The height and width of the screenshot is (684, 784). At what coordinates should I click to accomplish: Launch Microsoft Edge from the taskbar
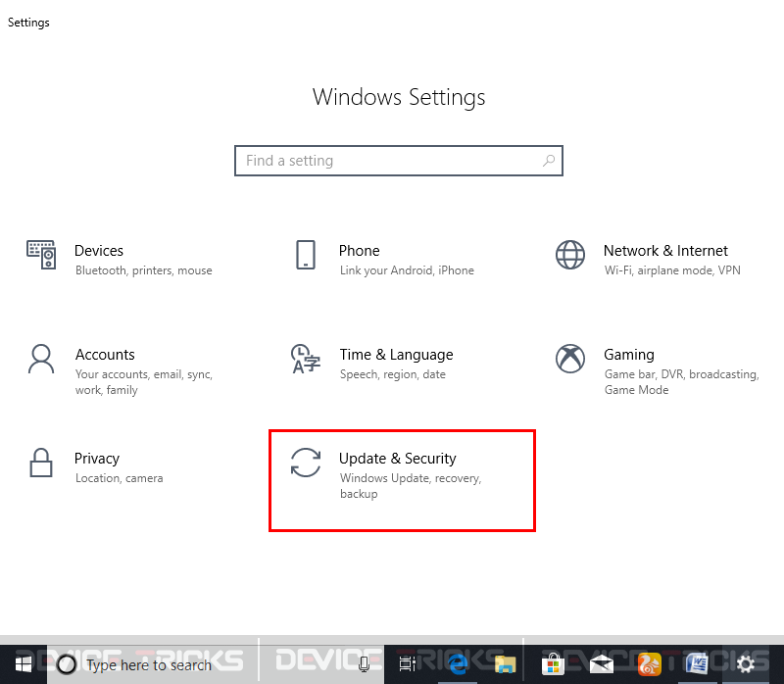[x=457, y=664]
